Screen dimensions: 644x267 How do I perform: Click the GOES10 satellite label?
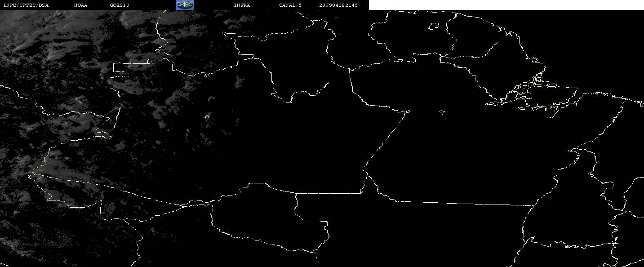click(x=120, y=5)
